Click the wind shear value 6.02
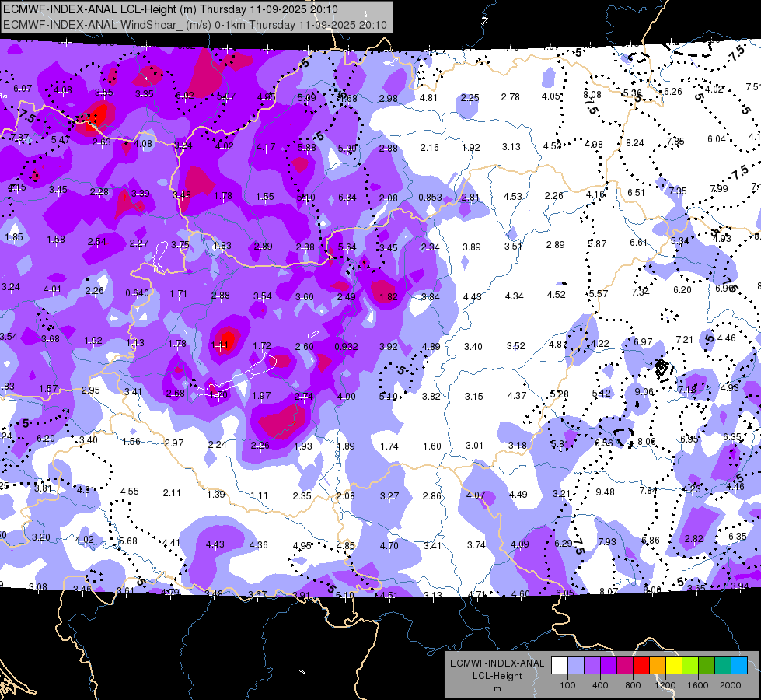 coord(184,96)
